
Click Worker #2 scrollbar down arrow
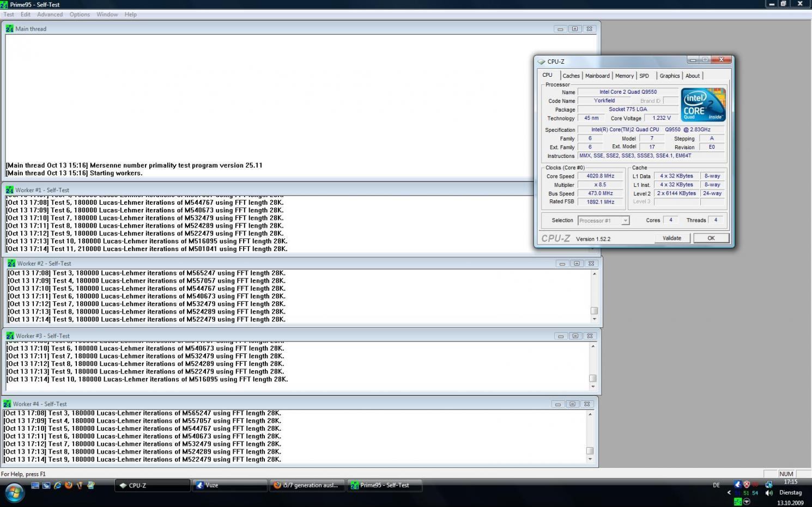tap(594, 319)
